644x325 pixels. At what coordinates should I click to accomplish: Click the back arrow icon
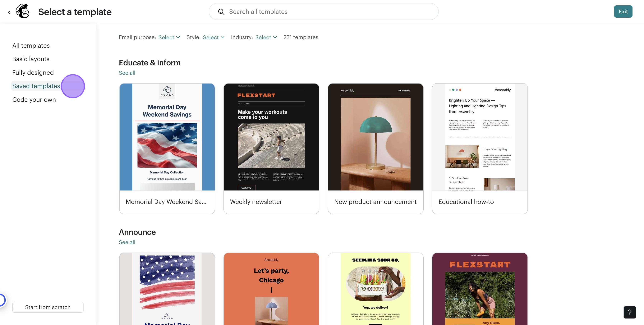[x=9, y=12]
